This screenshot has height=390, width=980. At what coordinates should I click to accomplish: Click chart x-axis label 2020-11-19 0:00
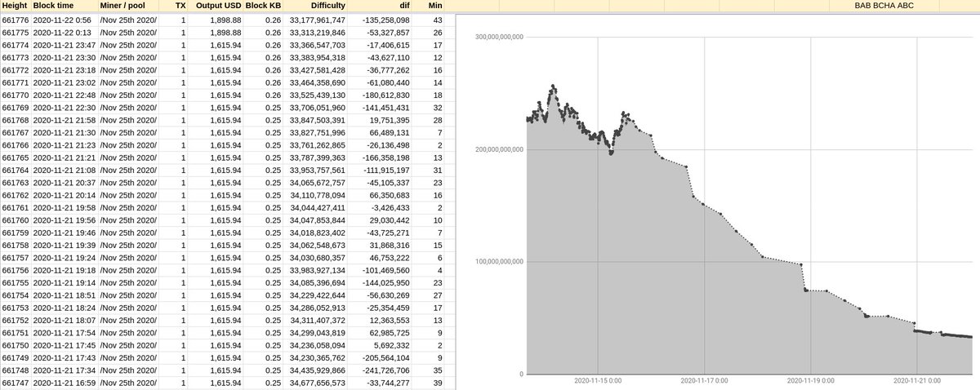[811, 380]
